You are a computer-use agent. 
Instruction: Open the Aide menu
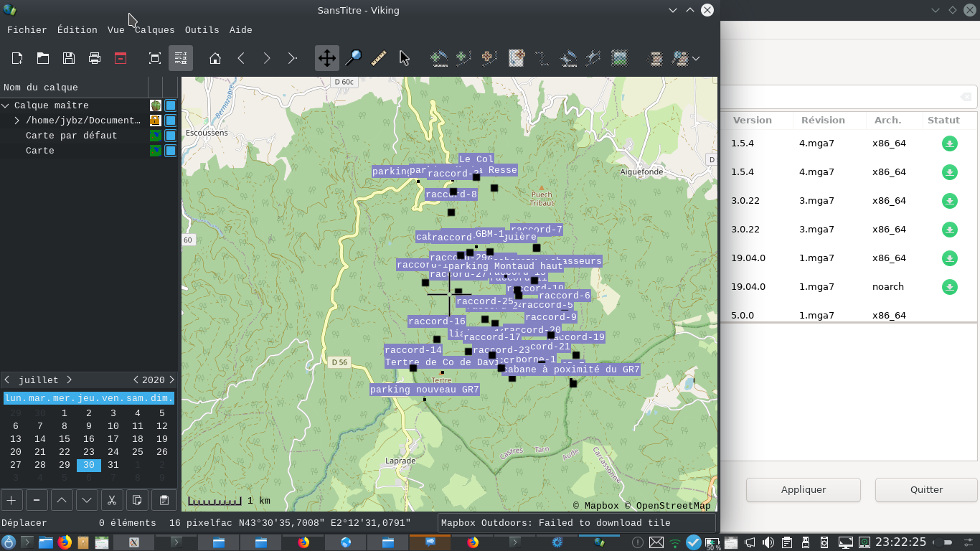pos(241,30)
